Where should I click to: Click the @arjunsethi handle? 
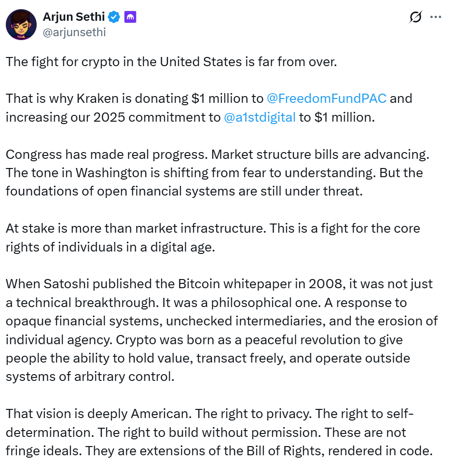point(74,32)
